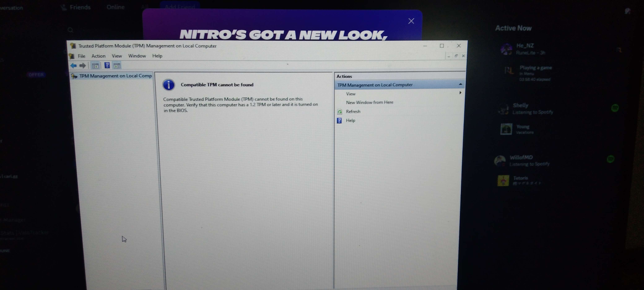Close the Nitro promotional banner
This screenshot has width=644, height=290.
coord(411,21)
